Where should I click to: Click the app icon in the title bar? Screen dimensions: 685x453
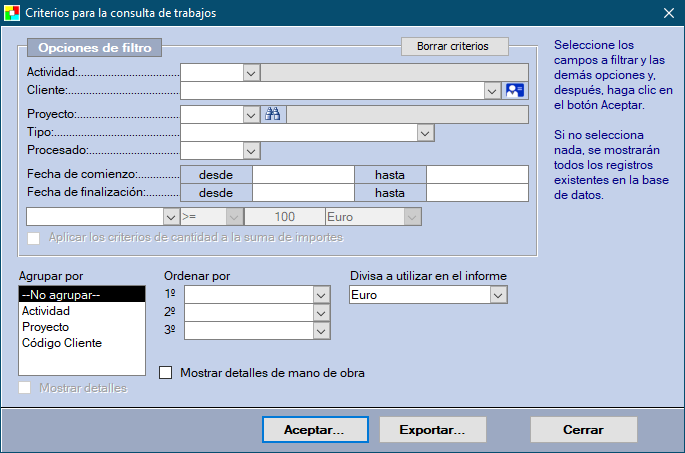pyautogui.click(x=12, y=13)
